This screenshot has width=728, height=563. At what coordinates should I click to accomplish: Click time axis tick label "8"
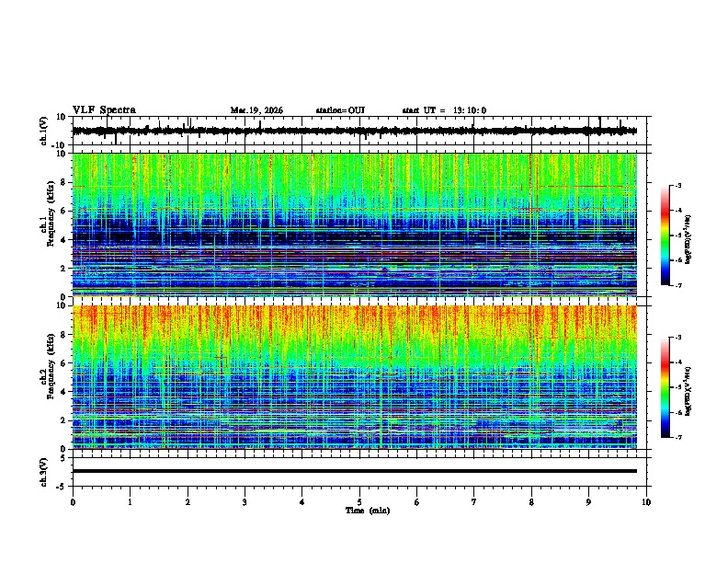pyautogui.click(x=531, y=502)
